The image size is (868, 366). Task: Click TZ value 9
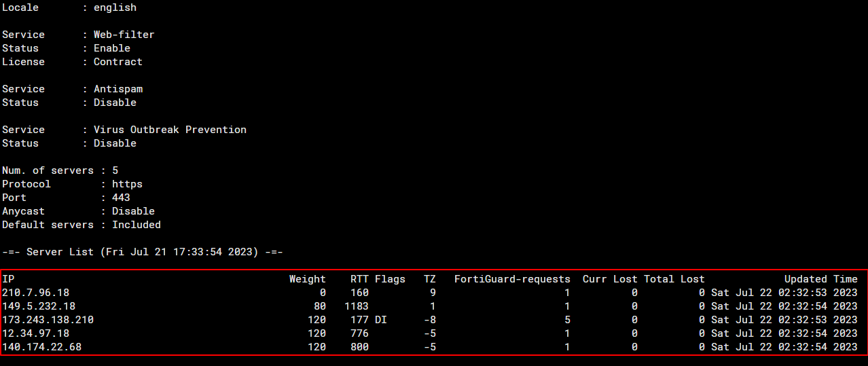[433, 293]
